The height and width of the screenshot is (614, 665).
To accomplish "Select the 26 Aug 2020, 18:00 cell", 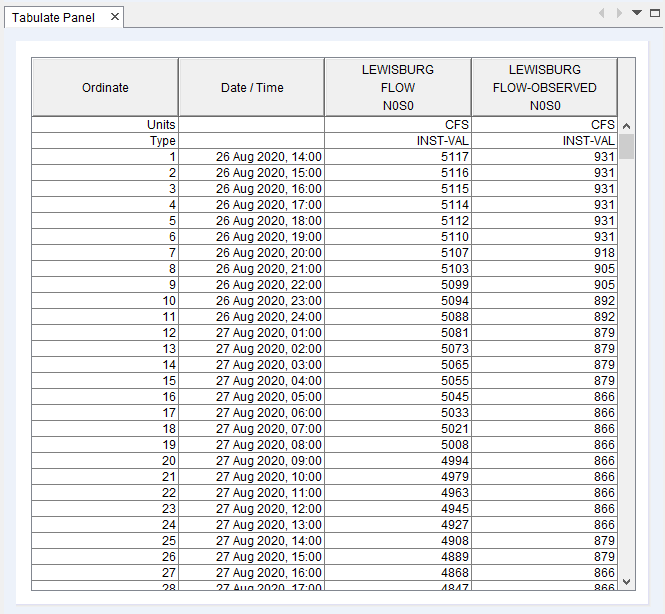I will (252, 221).
